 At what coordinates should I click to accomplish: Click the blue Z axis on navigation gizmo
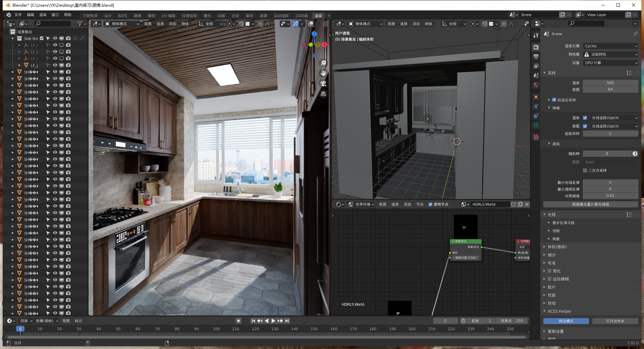(x=314, y=34)
